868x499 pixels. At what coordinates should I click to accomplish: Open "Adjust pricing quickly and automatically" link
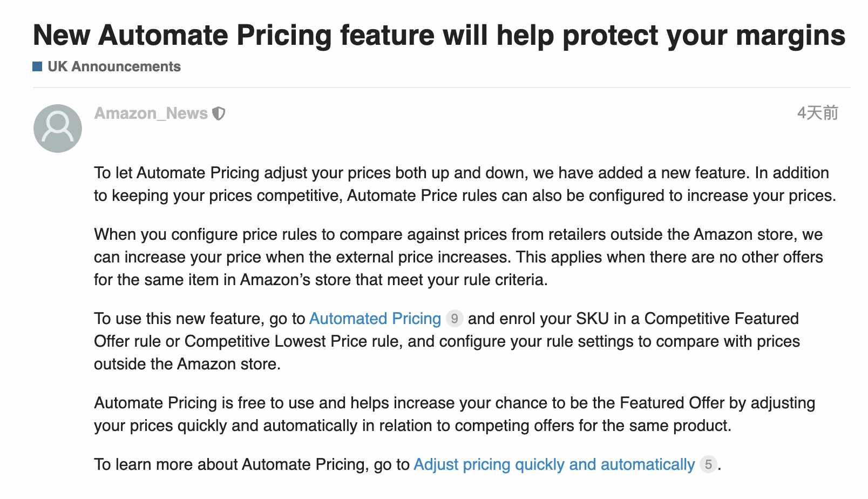click(554, 464)
